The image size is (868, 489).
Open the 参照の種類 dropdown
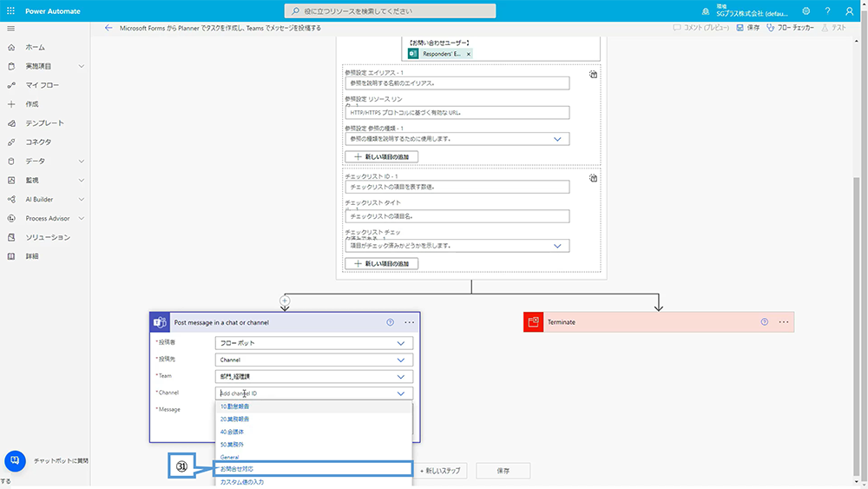(457, 139)
